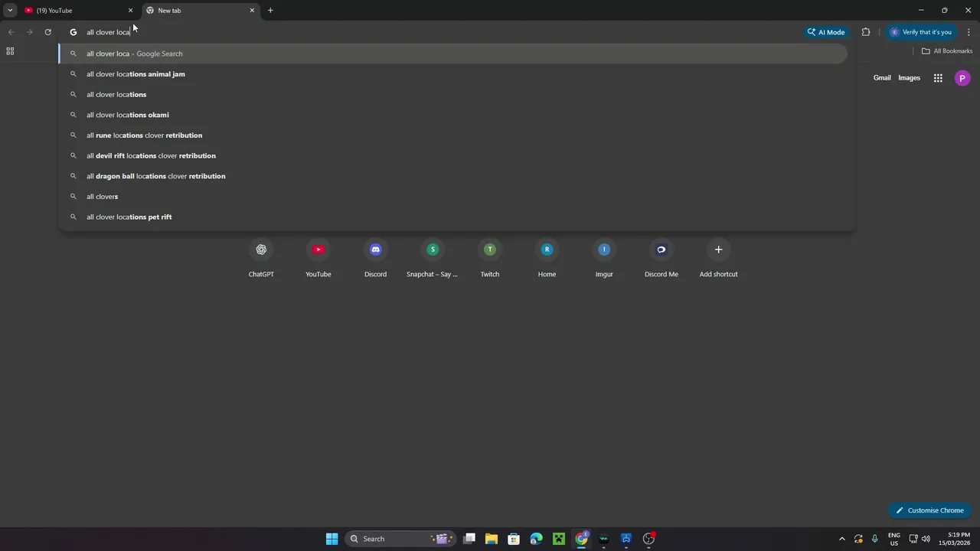The image size is (980, 551).
Task: Click the browser back arrow
Action: [11, 32]
